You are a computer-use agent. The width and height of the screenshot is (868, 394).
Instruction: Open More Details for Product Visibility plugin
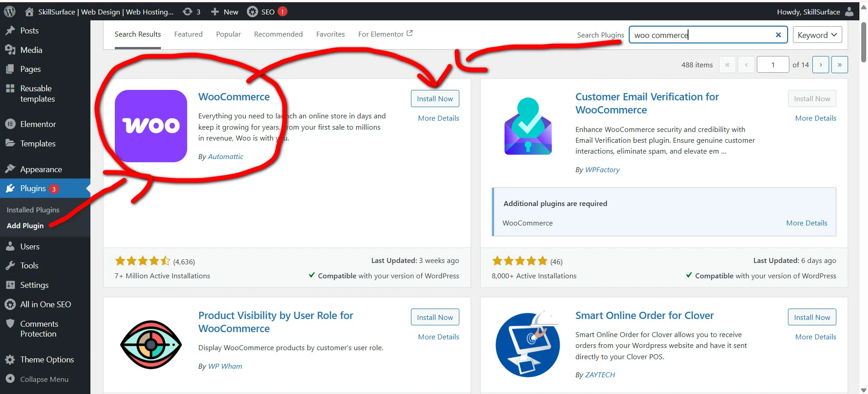(439, 337)
